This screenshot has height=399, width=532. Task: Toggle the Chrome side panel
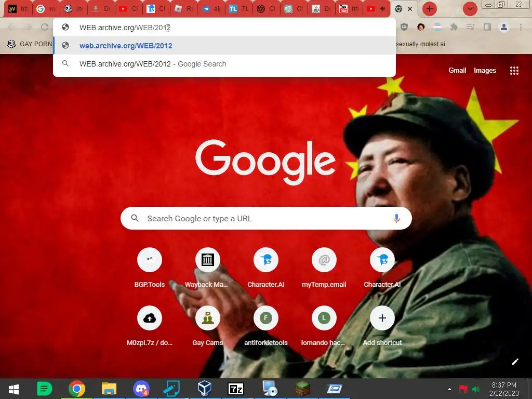click(487, 27)
